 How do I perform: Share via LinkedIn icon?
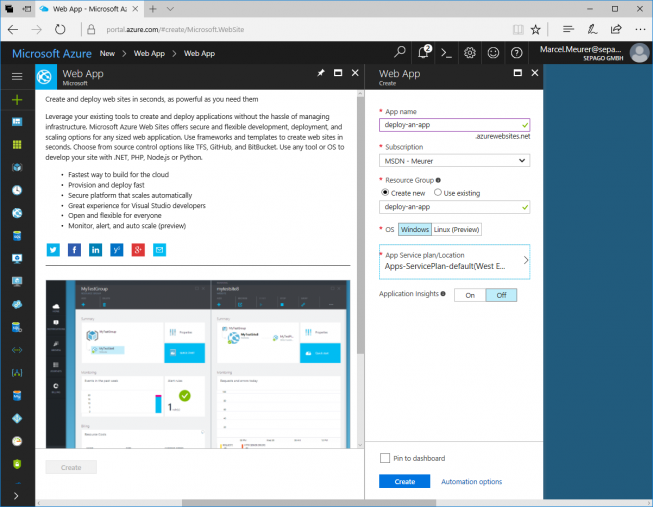click(95, 250)
